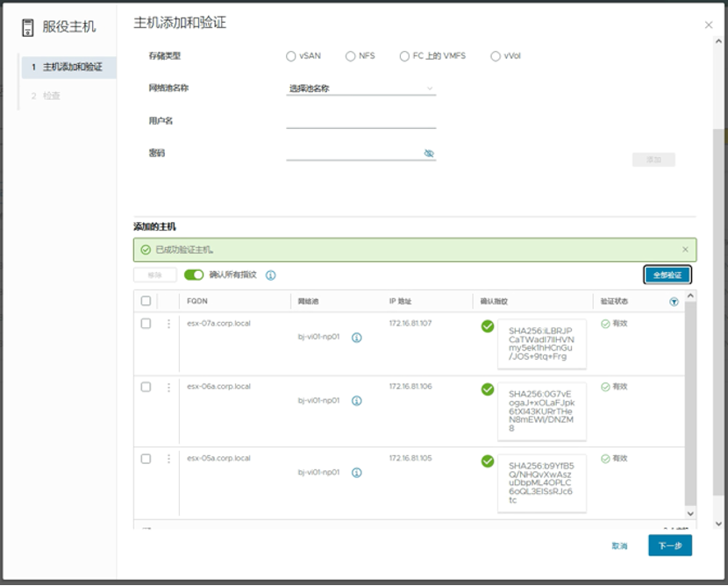Click the FQDN column header
The image size is (728, 586).
(x=197, y=301)
